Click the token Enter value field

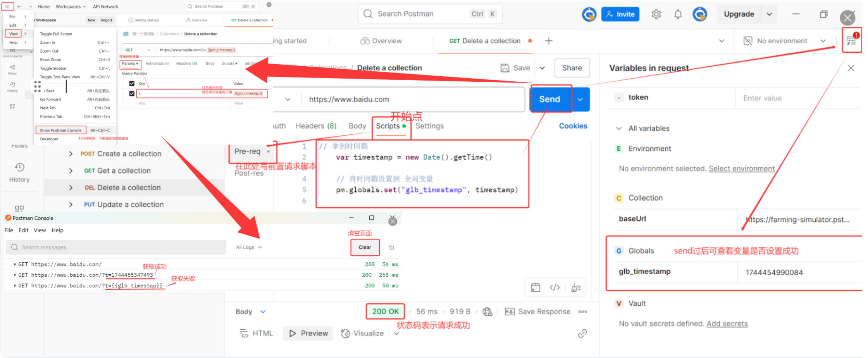point(797,98)
